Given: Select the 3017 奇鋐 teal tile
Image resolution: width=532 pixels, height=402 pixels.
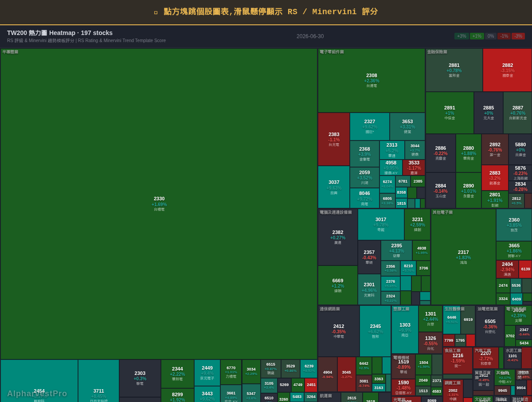Looking at the screenshot, I should pos(381,224).
